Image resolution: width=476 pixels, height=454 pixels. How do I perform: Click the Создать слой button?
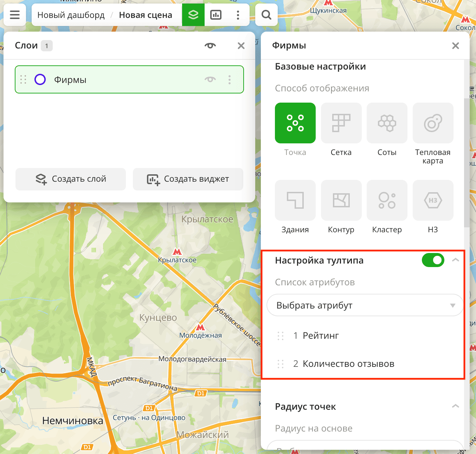point(71,179)
